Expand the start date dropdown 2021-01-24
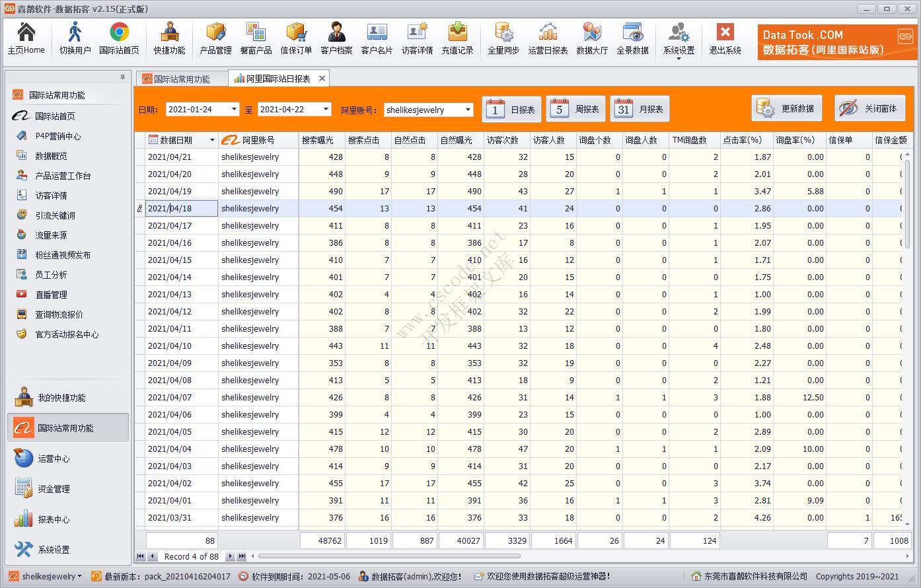This screenshot has width=921, height=588. (x=234, y=110)
